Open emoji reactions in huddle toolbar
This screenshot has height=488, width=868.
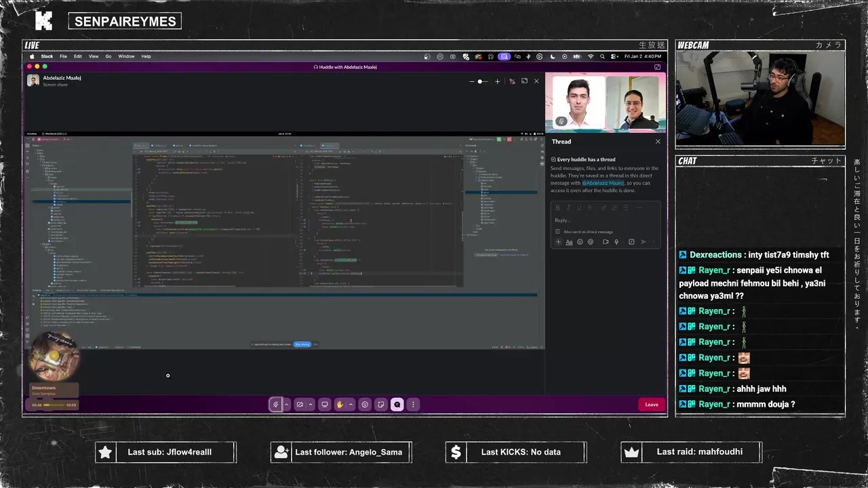tap(365, 405)
